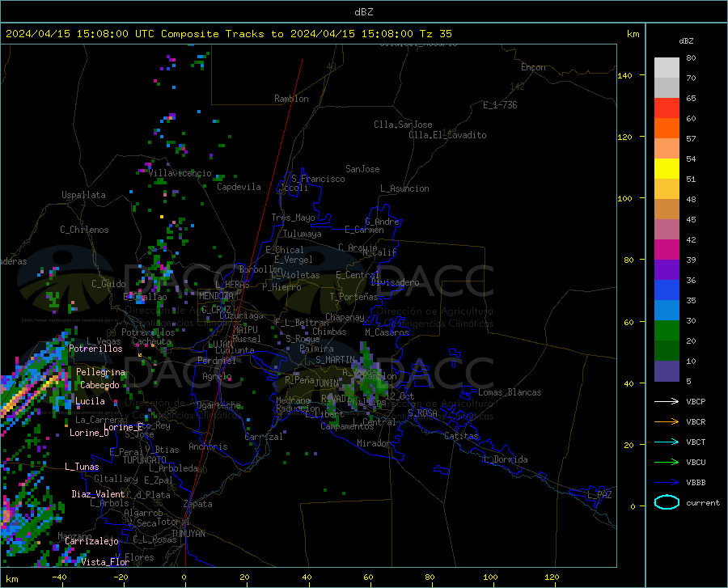This screenshot has height=588, width=728.
Task: Click the orange 60 dBZ color swatch
Action: point(667,129)
